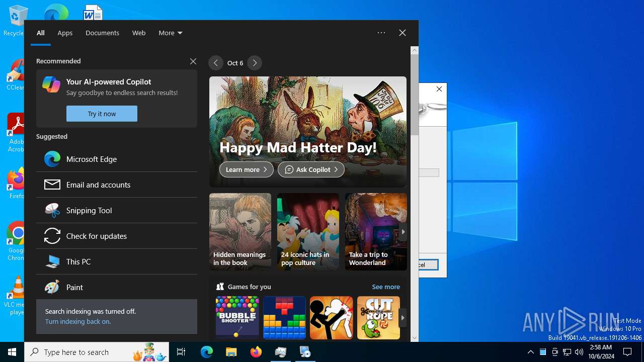This screenshot has width=644, height=362.
Task: Click scrollbar down arrow in search panel
Action: pos(415,338)
